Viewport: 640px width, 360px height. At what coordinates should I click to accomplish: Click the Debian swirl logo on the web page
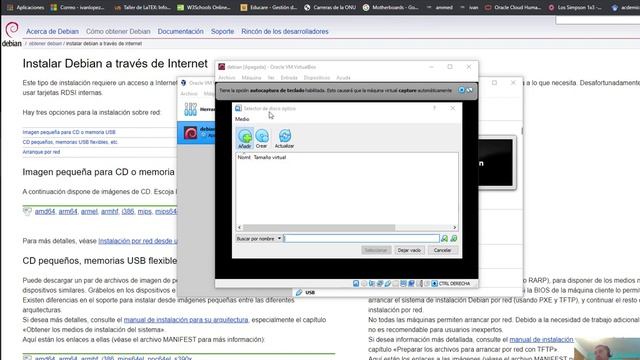[12, 29]
